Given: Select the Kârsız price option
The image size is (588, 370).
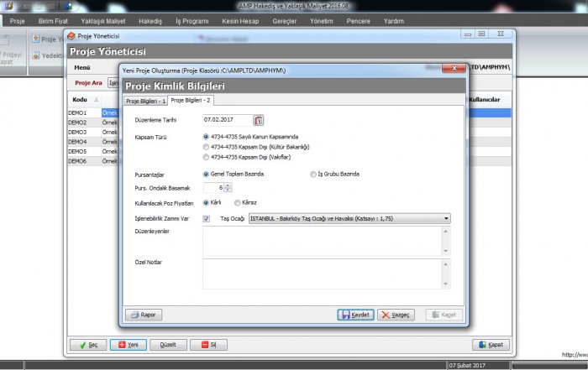Looking at the screenshot, I should [x=238, y=203].
